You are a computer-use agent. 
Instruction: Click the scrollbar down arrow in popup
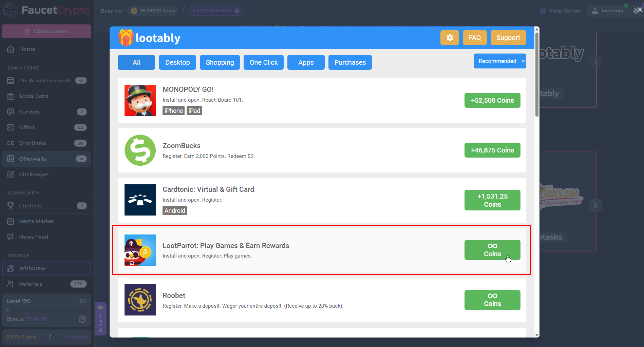tap(537, 335)
